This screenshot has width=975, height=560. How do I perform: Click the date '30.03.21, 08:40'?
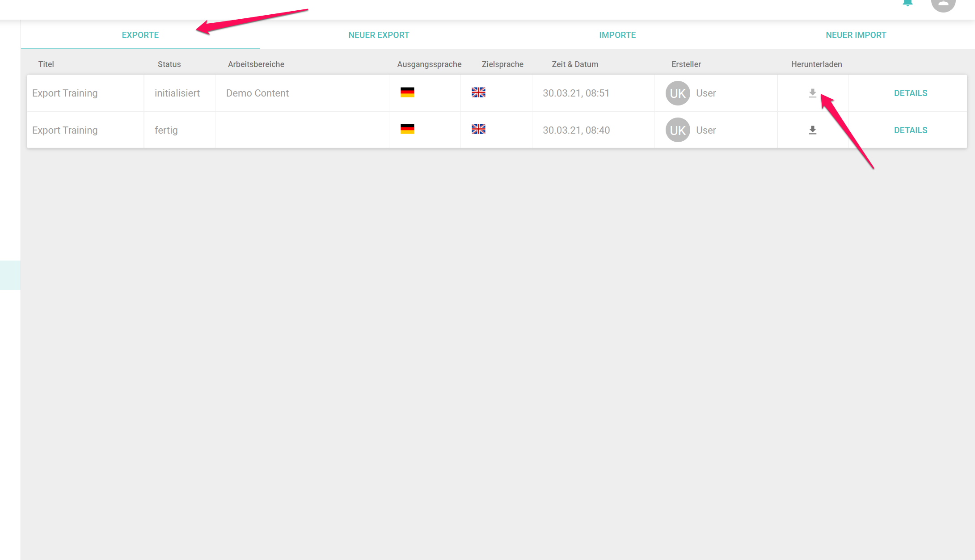(x=576, y=130)
